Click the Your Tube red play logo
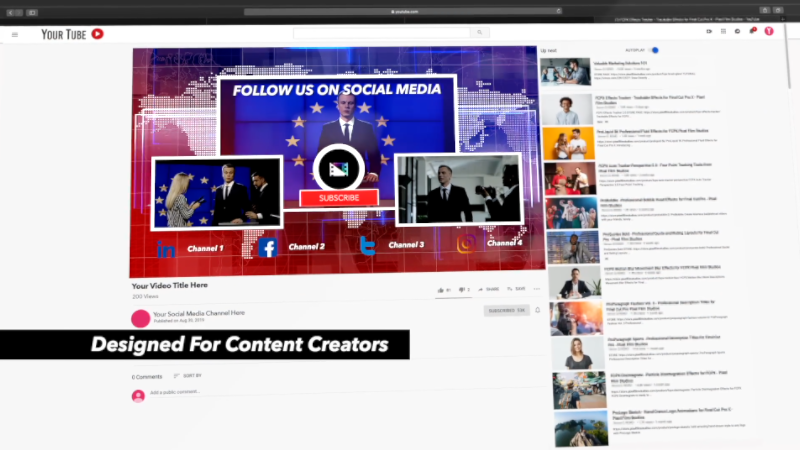 [x=97, y=34]
